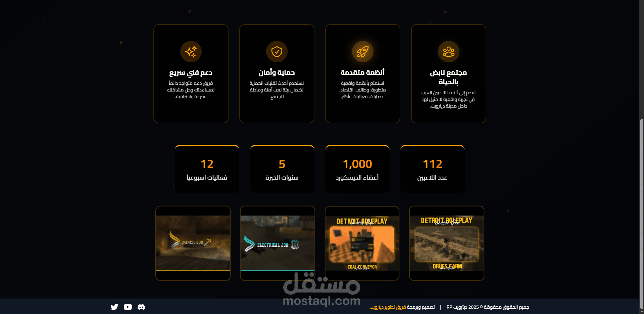This screenshot has height=314, width=644.
Task: Click the أنظمة متقدمة card heading
Action: point(363,72)
